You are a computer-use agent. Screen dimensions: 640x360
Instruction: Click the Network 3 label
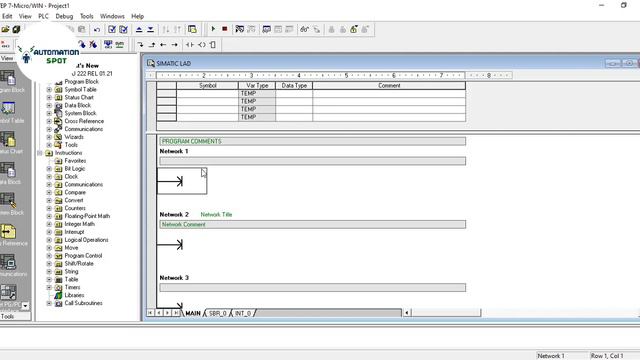(x=174, y=278)
